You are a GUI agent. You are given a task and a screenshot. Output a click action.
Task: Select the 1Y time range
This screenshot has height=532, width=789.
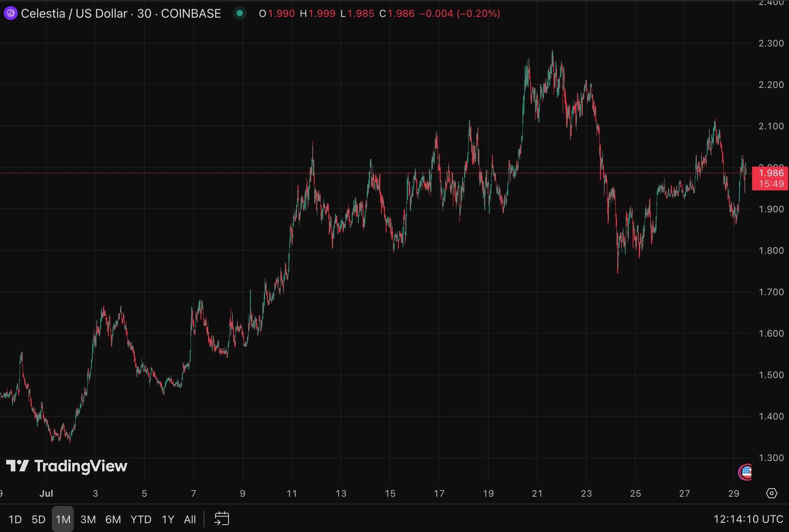[x=168, y=519]
